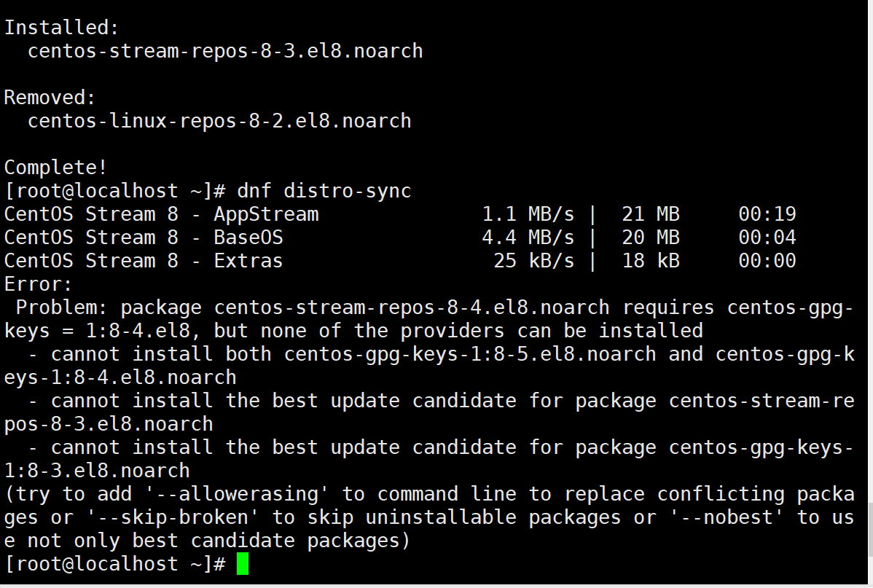Image resolution: width=873 pixels, height=588 pixels.
Task: Click 'centos-linux-repos-8-2.el8.noarch' text
Action: tap(219, 121)
